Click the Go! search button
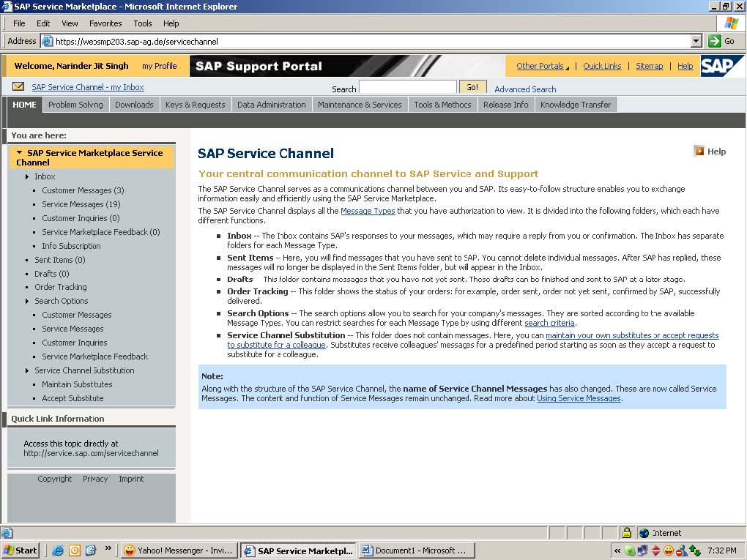 tap(472, 87)
